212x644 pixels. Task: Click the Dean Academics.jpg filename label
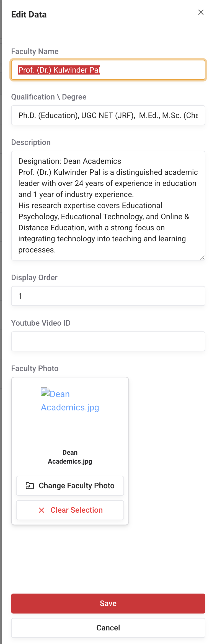70,457
